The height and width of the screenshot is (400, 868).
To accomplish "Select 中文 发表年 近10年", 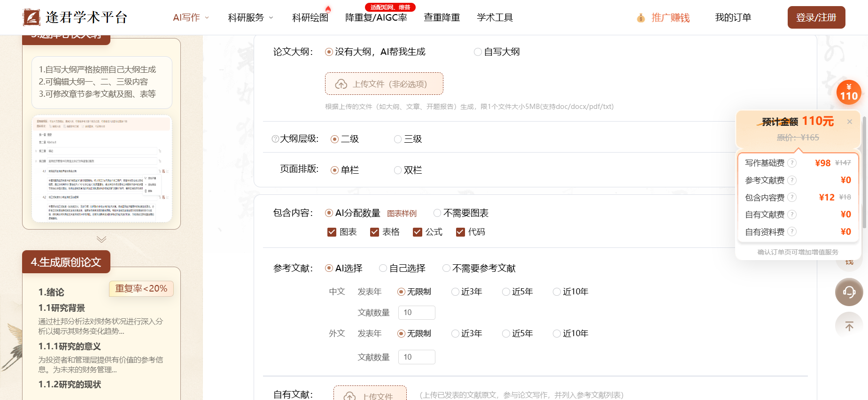I will click(x=571, y=292).
